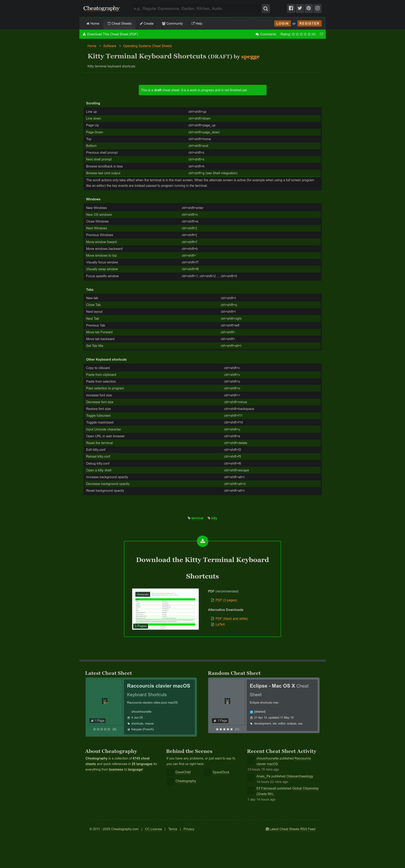Click the file icon beside LaTeX
This screenshot has width=405, height=868.
click(212, 624)
